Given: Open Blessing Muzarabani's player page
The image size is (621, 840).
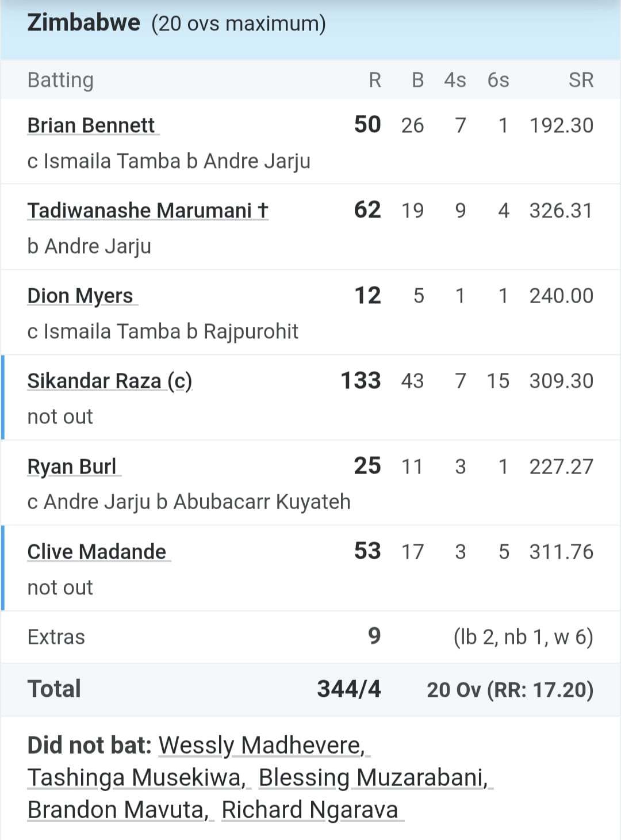Looking at the screenshot, I should pyautogui.click(x=373, y=777).
